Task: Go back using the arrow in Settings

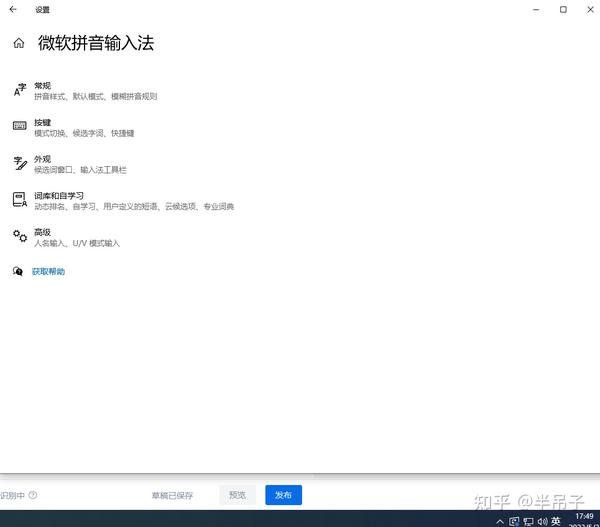Action: [x=13, y=10]
